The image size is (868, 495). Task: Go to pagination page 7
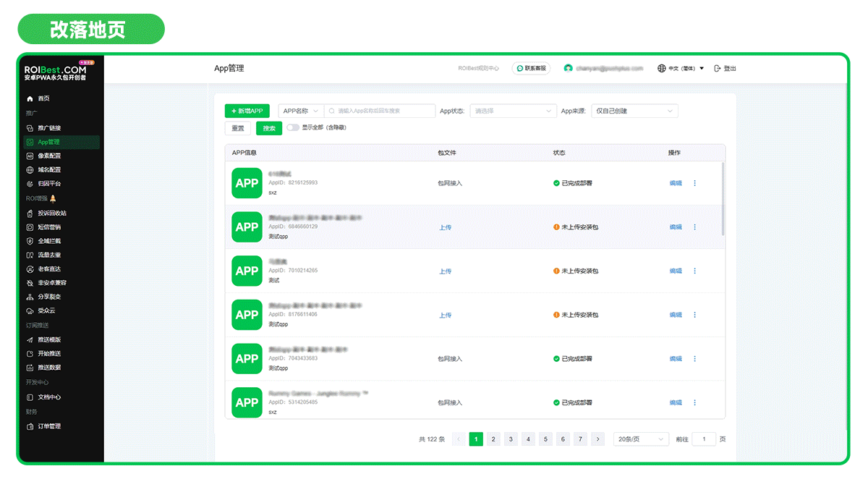[x=580, y=439]
